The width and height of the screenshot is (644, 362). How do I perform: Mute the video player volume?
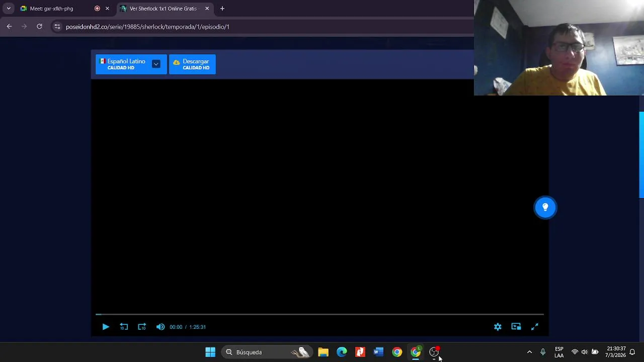160,327
